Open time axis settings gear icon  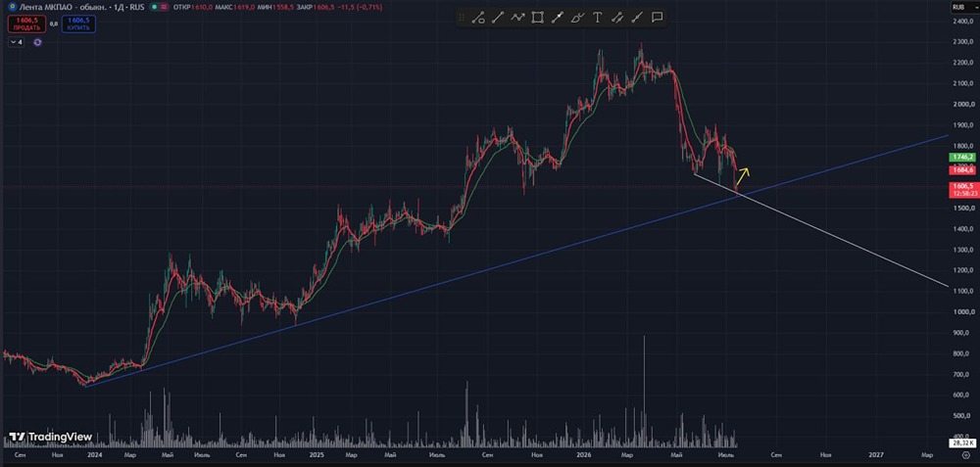pyautogui.click(x=965, y=456)
